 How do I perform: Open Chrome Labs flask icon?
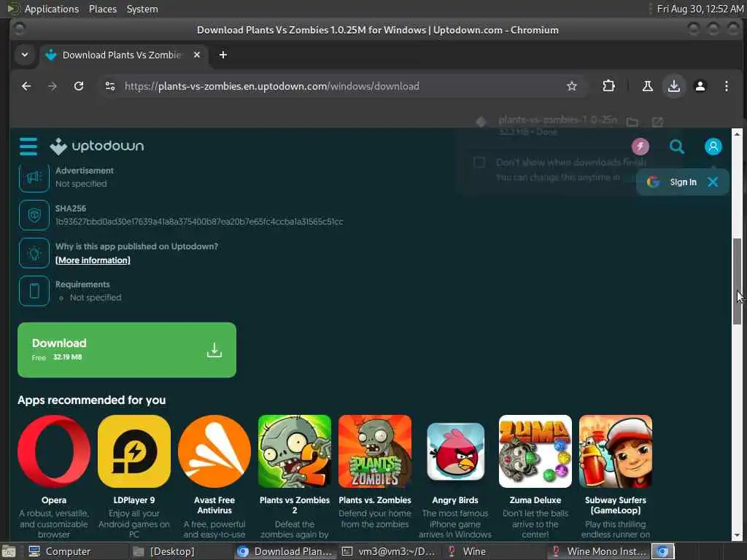pos(648,86)
